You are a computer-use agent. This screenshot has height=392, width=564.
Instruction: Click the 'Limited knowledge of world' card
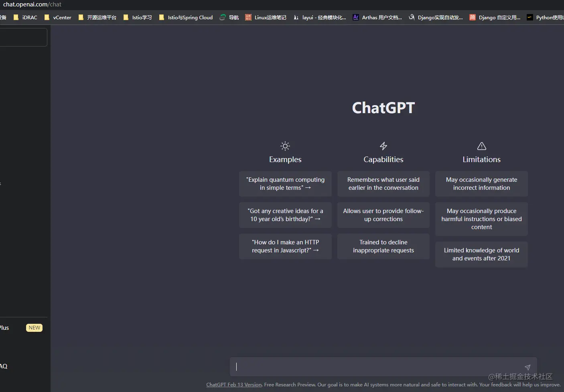482,254
